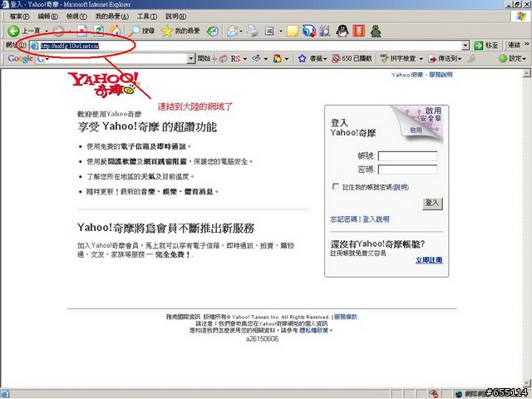
Task: Open the 搜尋 search magnifier button
Action: [x=141, y=31]
